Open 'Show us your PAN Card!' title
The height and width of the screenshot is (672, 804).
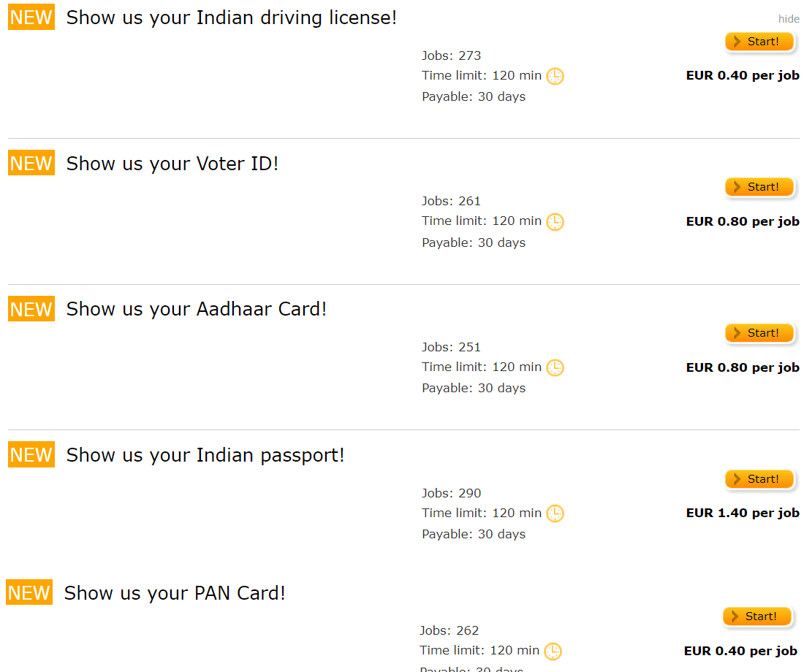click(175, 593)
